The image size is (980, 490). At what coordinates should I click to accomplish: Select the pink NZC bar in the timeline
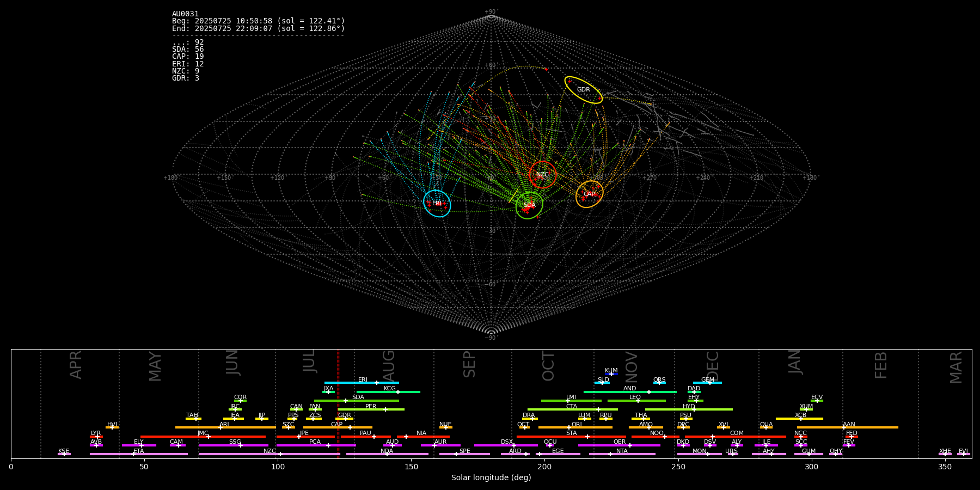(x=269, y=454)
